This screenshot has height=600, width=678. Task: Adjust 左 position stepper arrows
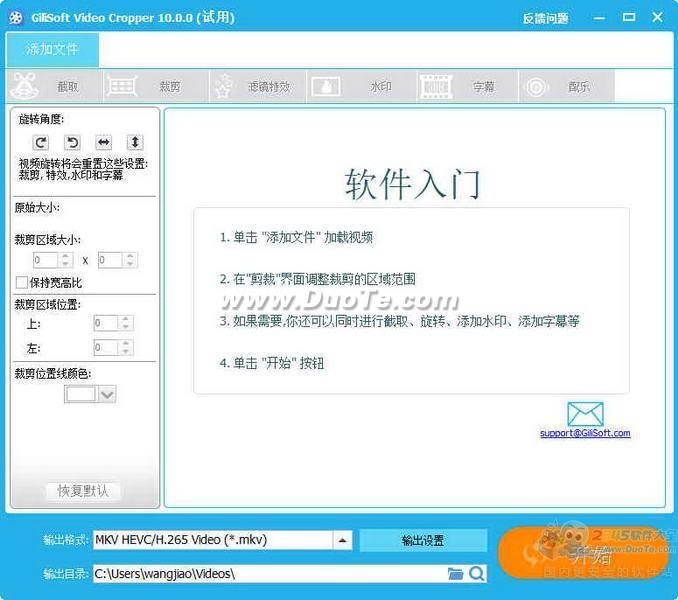[125, 348]
